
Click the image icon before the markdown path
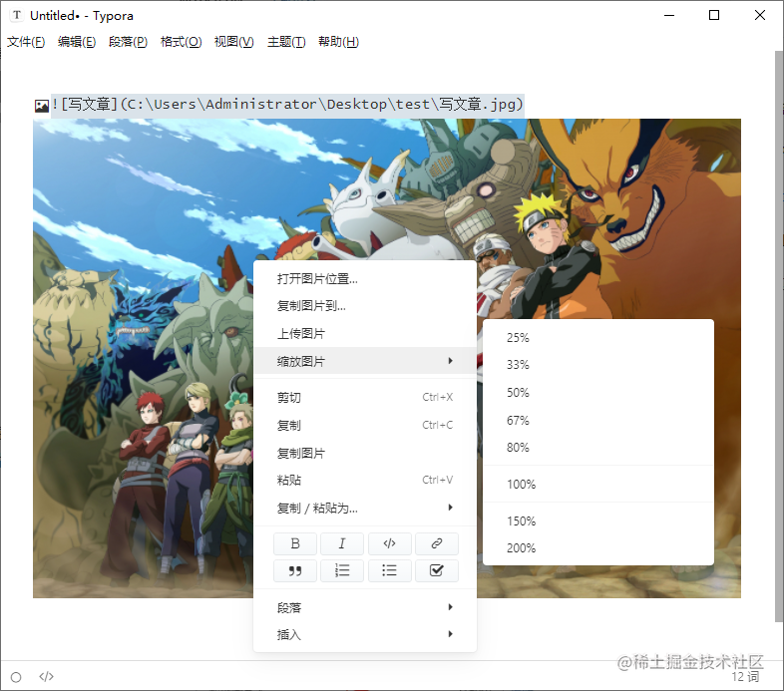42,106
